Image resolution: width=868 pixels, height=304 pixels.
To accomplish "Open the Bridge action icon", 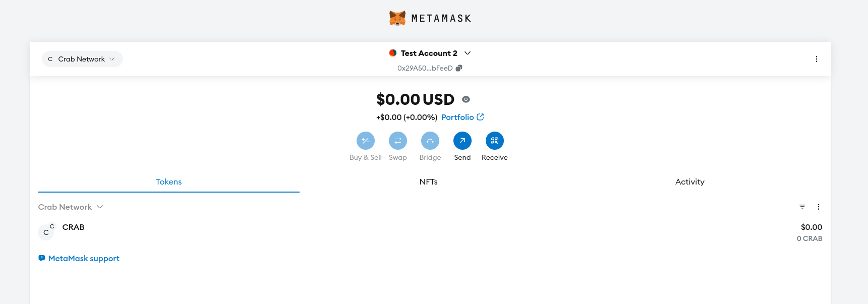I will [x=430, y=141].
